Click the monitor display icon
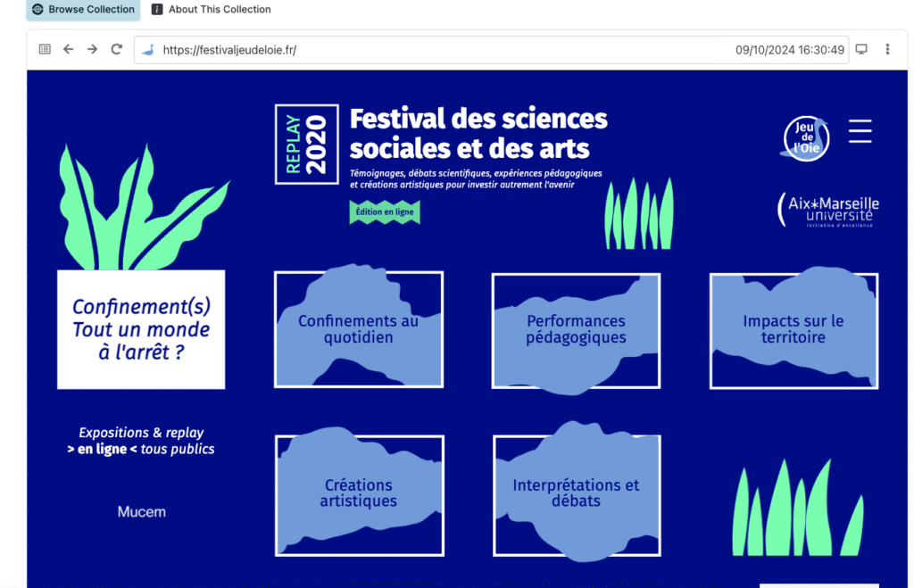Image resolution: width=914 pixels, height=588 pixels. [861, 50]
